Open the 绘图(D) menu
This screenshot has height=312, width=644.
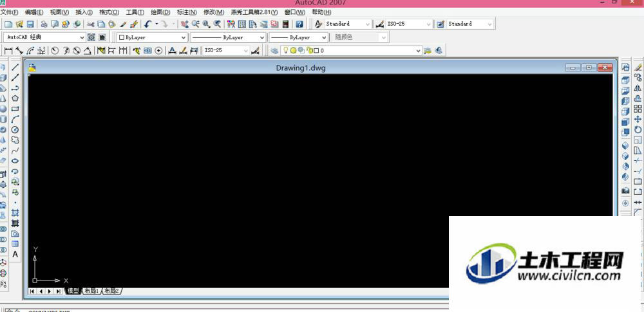click(160, 12)
